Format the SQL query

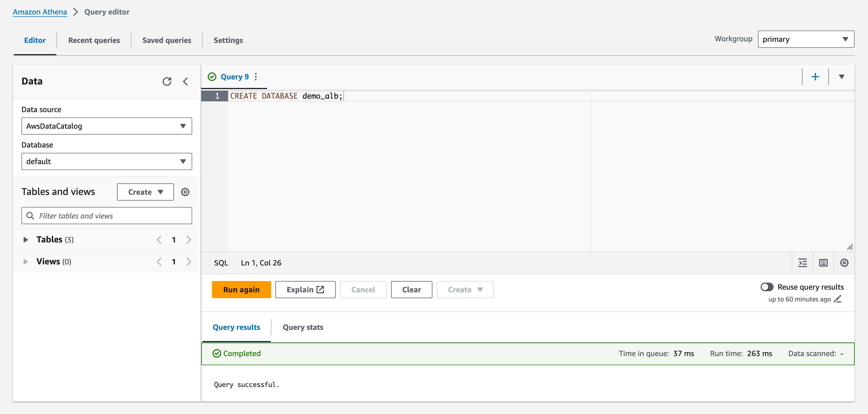pyautogui.click(x=803, y=263)
